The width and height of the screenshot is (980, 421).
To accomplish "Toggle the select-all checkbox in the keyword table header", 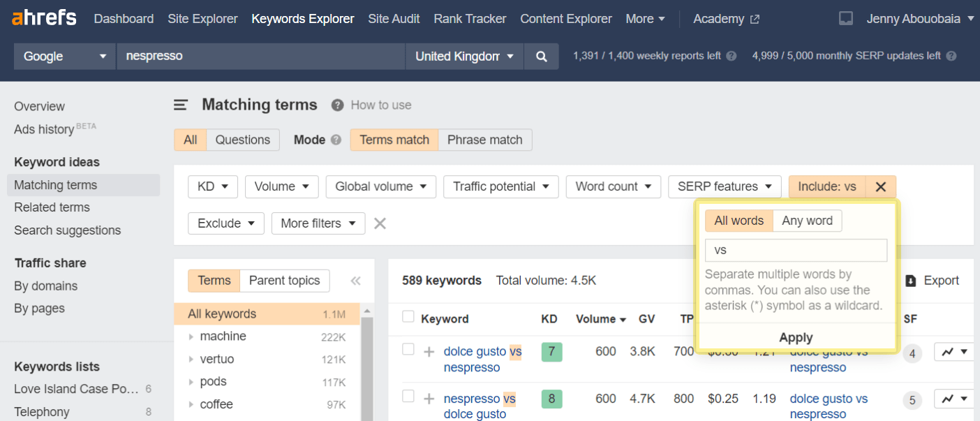I will (408, 317).
